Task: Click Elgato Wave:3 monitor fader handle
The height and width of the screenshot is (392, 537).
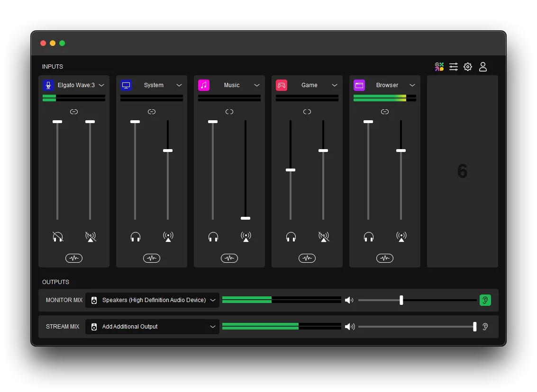Action: 57,122
